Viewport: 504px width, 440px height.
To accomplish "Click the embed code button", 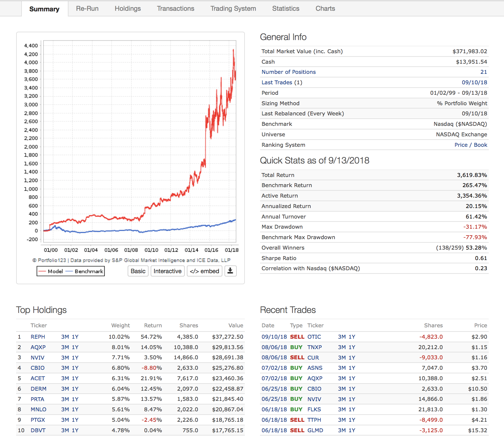I will (204, 271).
